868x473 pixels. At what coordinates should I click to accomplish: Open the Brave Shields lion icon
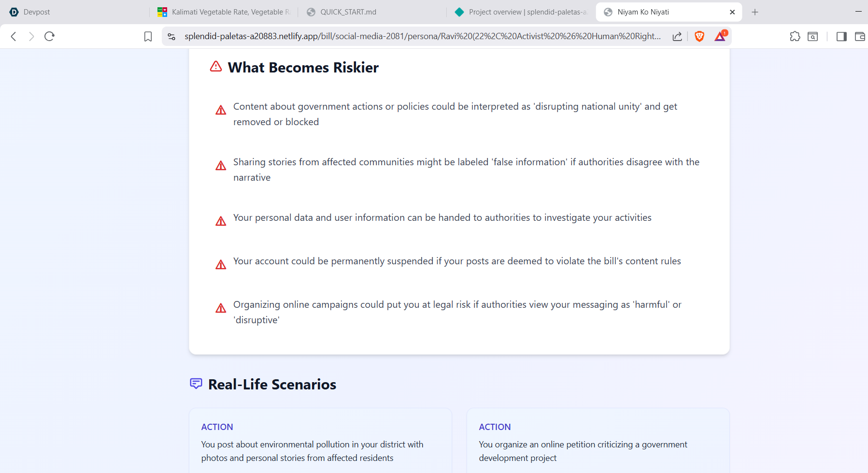699,36
